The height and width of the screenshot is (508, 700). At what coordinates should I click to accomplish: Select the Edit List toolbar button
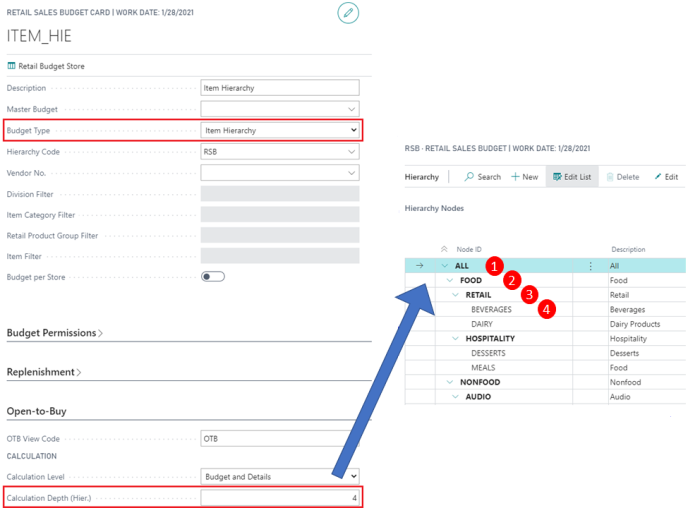572,177
